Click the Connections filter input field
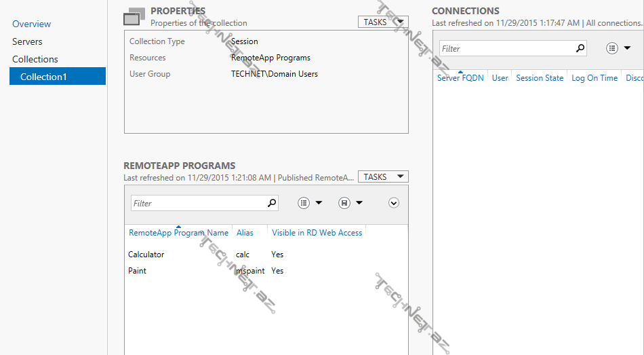Viewport: 644px width, 355px height. click(x=505, y=48)
